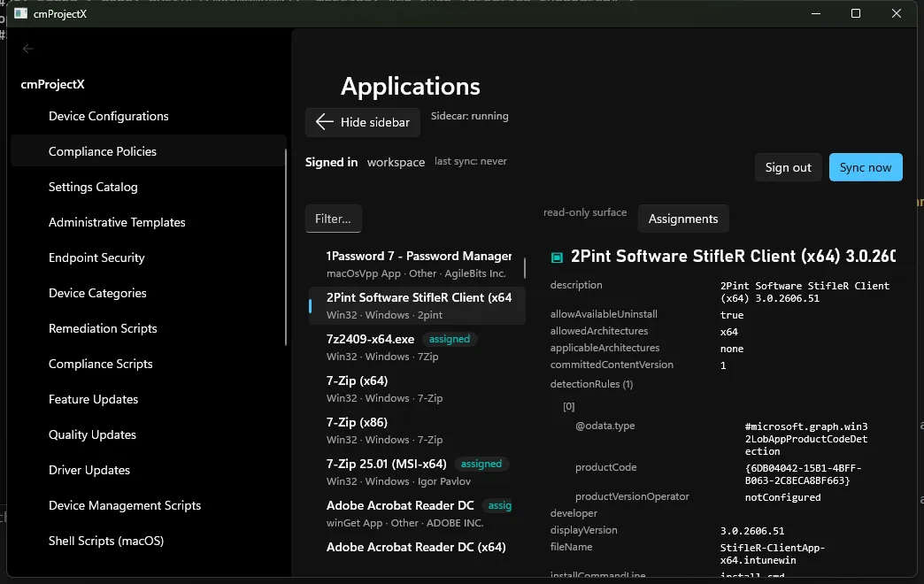Click committedContentVersion value 1
924x584 pixels.
coord(723,365)
